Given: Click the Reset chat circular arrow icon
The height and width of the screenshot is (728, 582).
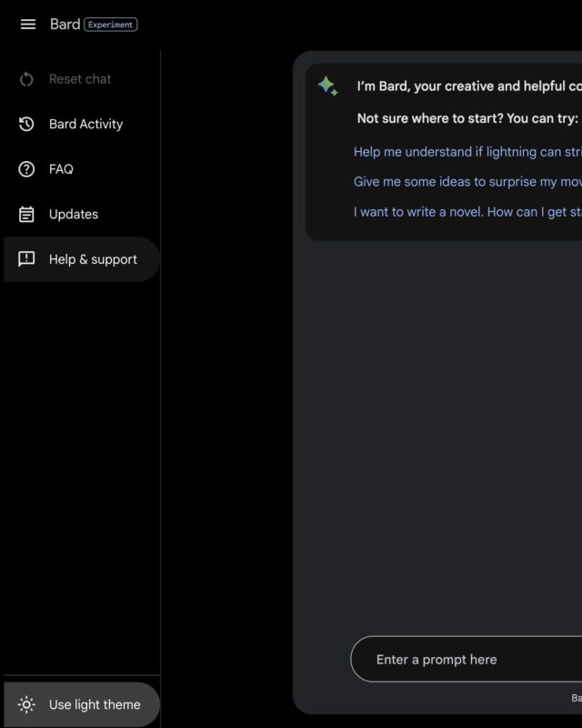Looking at the screenshot, I should [26, 79].
